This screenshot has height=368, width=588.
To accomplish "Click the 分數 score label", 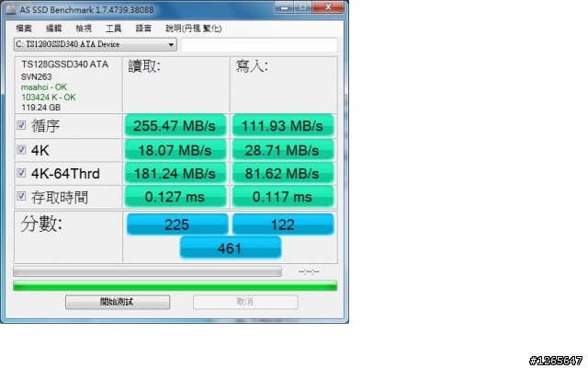I will [x=41, y=224].
